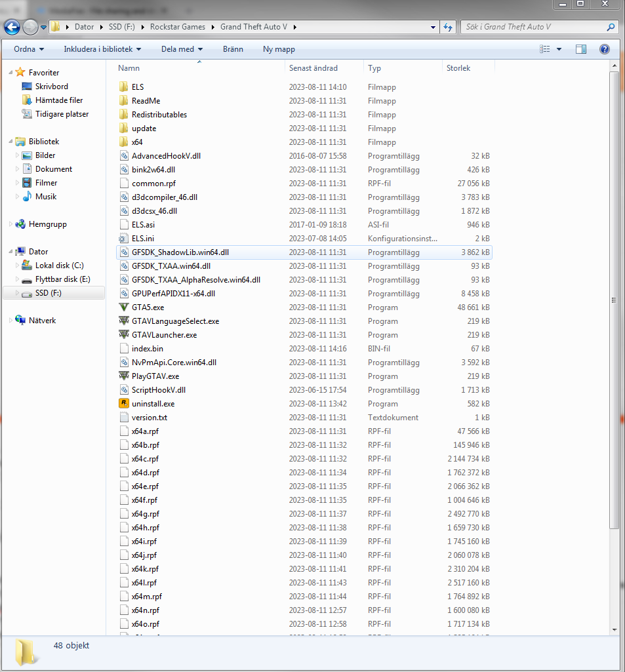Select Tidigare platser in navigation pane
Image resolution: width=625 pixels, height=672 pixels.
pyautogui.click(x=62, y=114)
